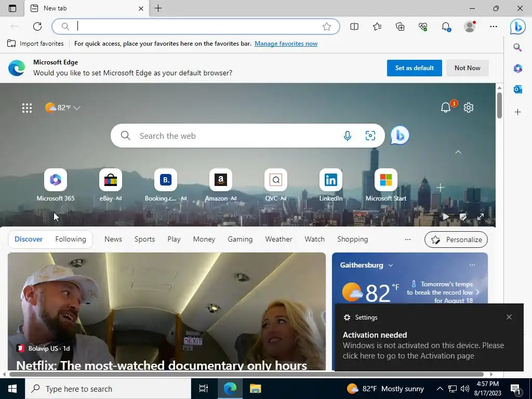Open the Play feed tab
Screen dimensions: 532x399
coord(174,239)
